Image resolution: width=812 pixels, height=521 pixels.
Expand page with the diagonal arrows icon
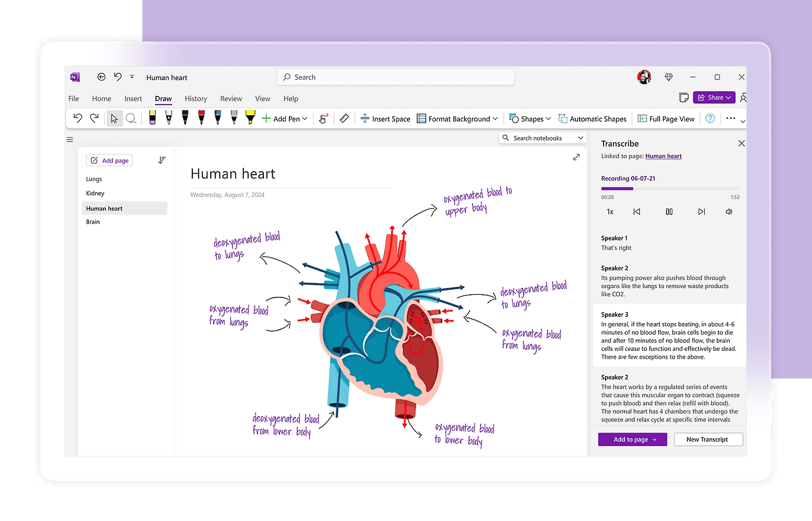click(577, 157)
